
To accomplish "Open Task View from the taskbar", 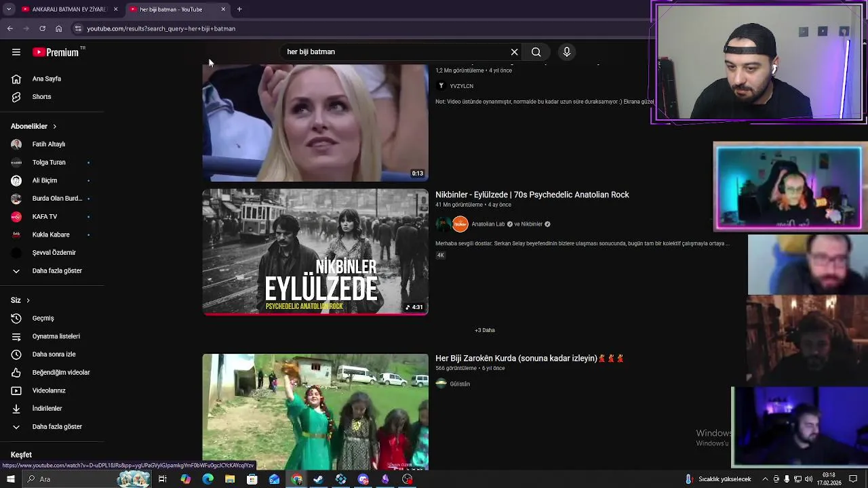I will [x=163, y=479].
